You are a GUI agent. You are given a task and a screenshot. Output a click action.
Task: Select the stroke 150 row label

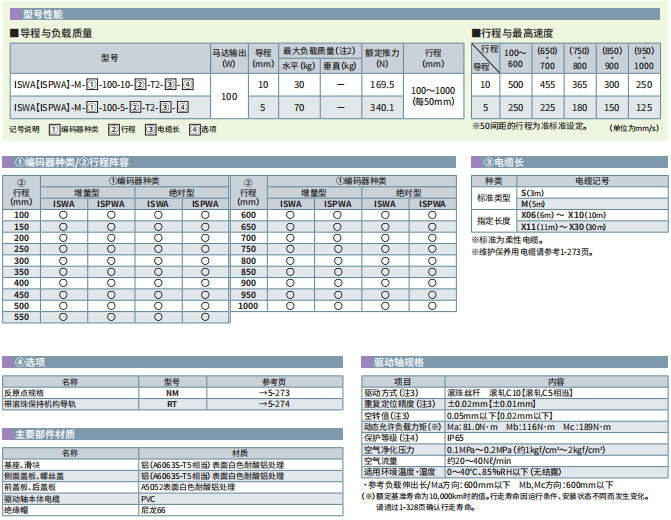click(x=21, y=227)
